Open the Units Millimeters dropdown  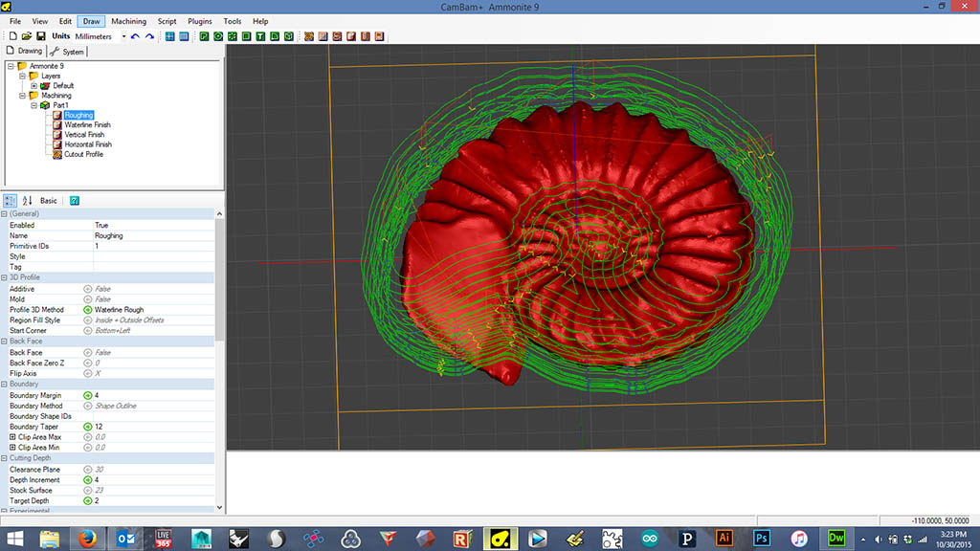pos(123,36)
